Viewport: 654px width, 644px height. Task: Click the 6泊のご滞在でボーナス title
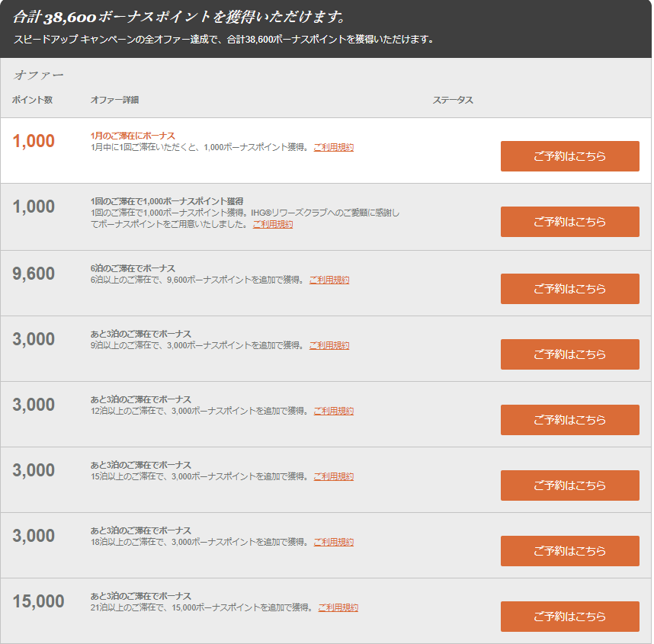[x=133, y=268]
